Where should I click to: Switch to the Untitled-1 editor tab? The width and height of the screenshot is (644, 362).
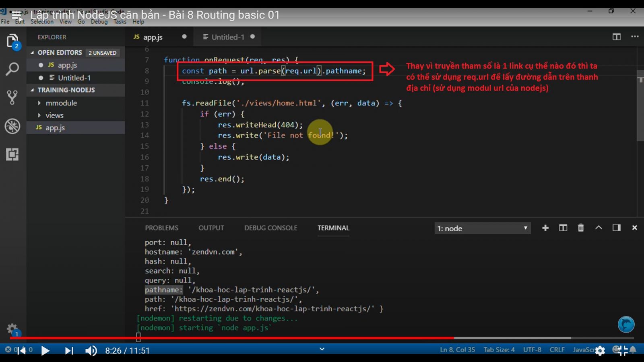pyautogui.click(x=228, y=37)
